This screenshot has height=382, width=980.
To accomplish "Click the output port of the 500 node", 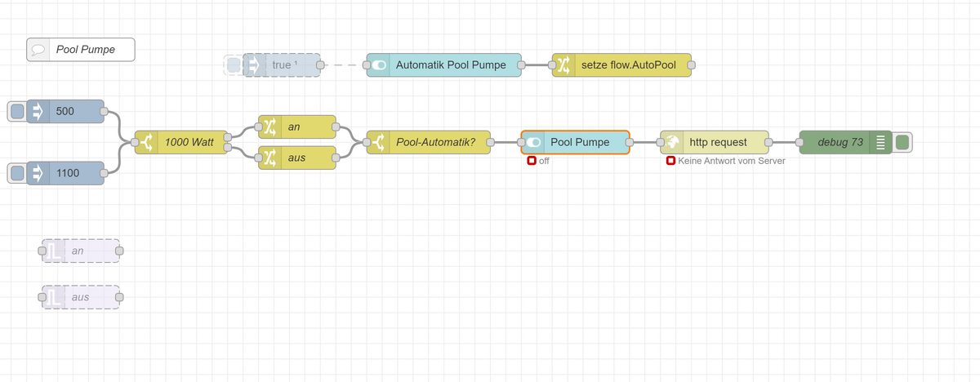I will coord(105,111).
